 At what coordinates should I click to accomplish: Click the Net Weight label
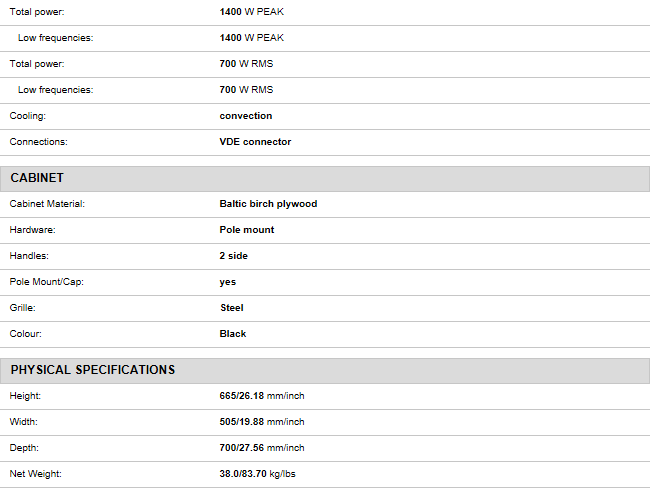(36, 474)
